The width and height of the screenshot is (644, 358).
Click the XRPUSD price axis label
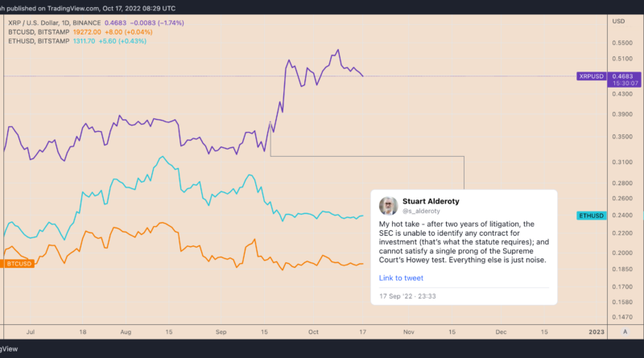[x=591, y=76]
